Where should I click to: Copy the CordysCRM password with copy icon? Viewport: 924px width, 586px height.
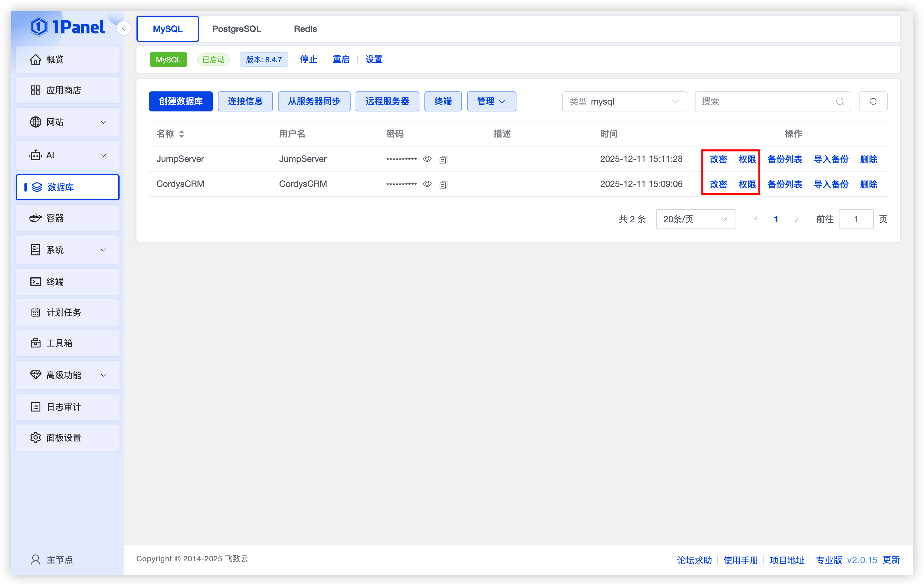tap(443, 185)
